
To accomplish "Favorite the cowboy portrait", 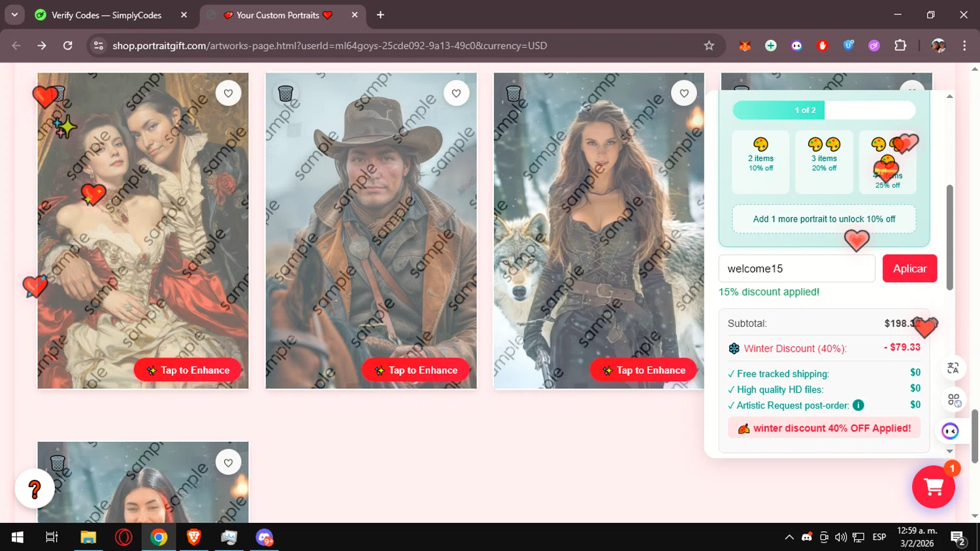I will point(456,93).
